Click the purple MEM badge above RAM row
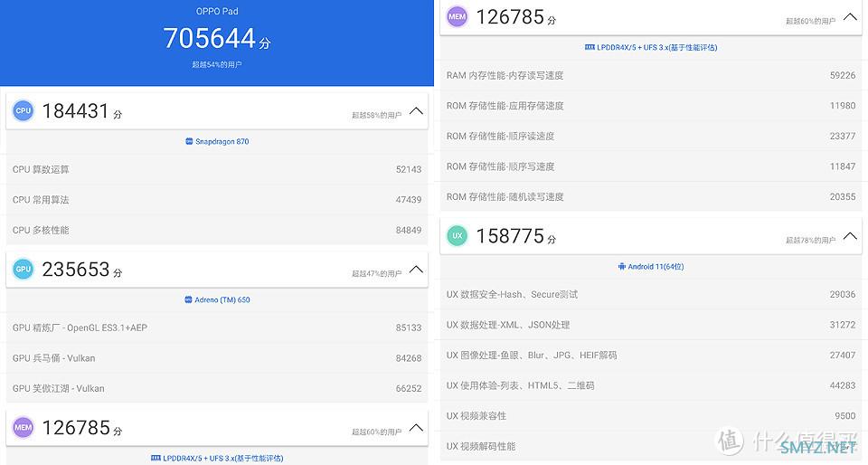Viewport: 868px width, 465px height. tap(458, 16)
